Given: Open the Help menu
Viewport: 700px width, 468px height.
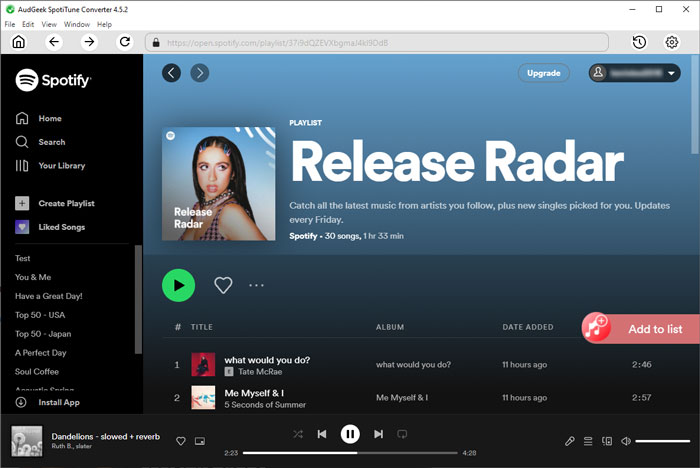Looking at the screenshot, I should tap(104, 24).
